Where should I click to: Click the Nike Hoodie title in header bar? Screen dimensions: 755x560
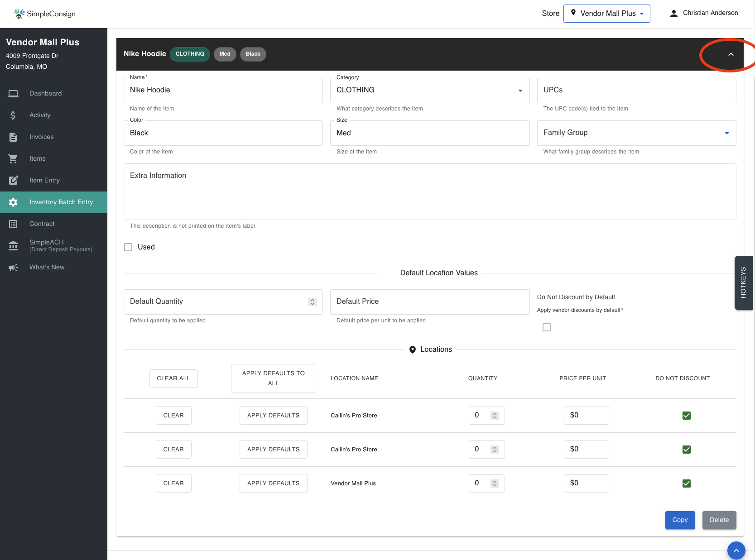pyautogui.click(x=145, y=54)
